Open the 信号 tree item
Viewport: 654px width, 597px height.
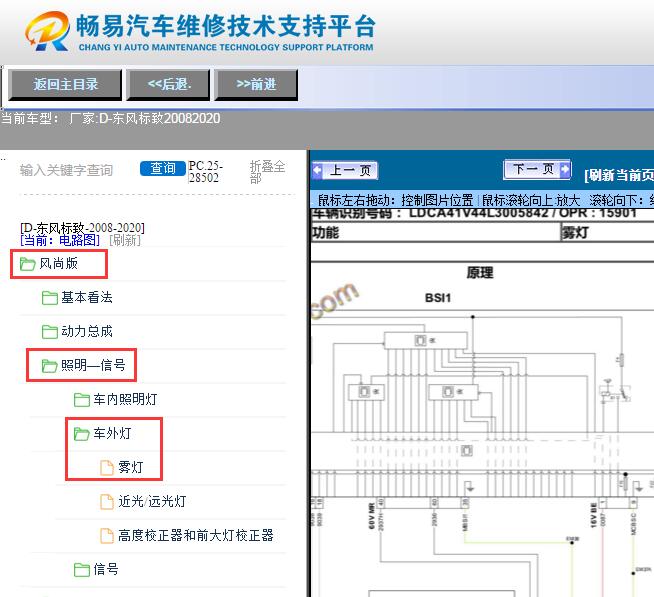click(x=106, y=569)
